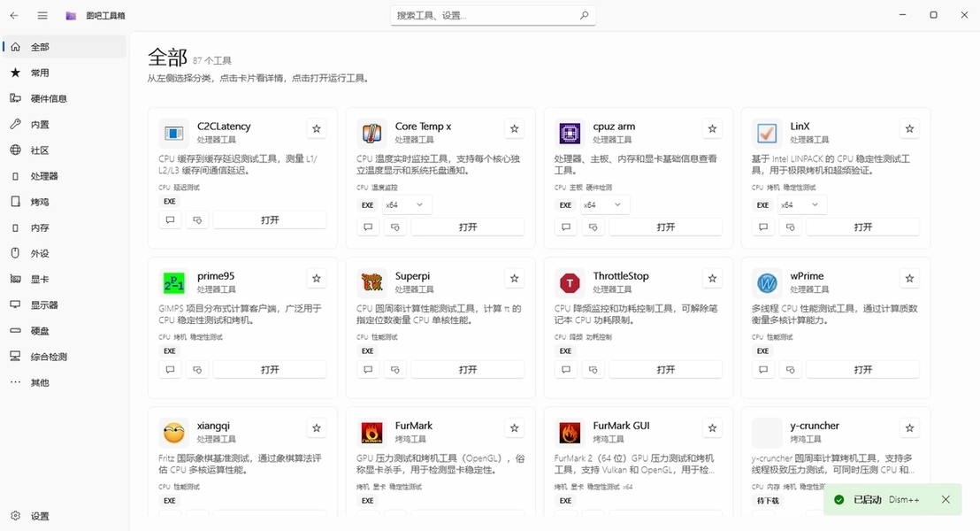This screenshot has width=980, height=531.
Task: Click the prime95 green icon
Action: pyautogui.click(x=173, y=283)
